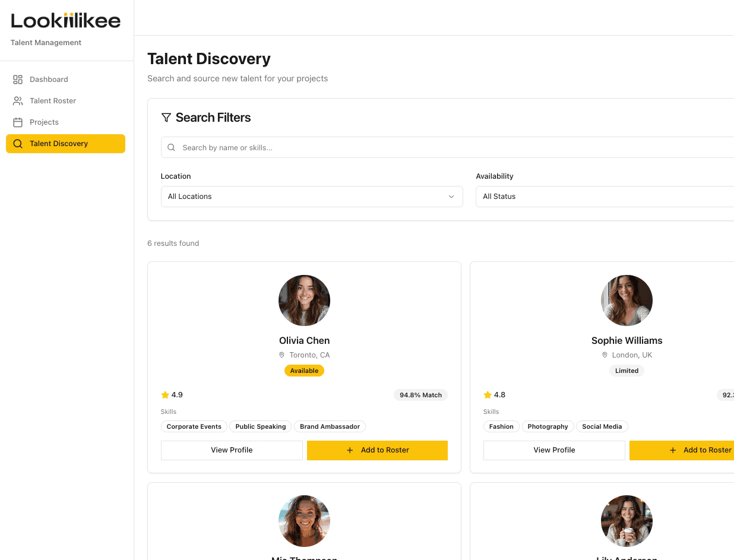Image resolution: width=734 pixels, height=560 pixels.
Task: Click the Skills label on Olivia's card
Action: click(169, 412)
